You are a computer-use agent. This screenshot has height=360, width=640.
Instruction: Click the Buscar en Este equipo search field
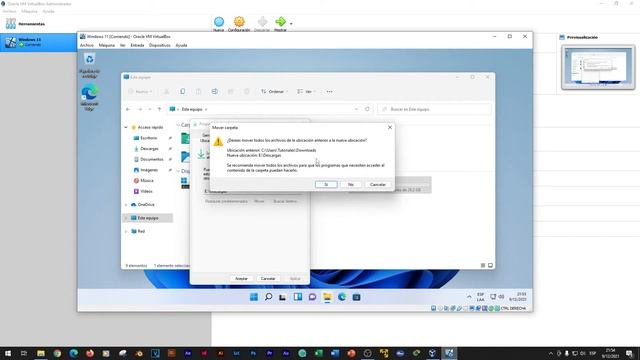(434, 109)
